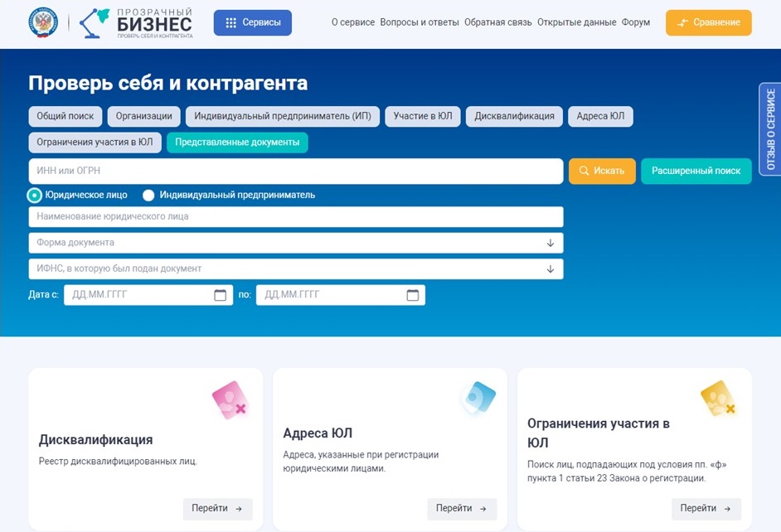Click the blue Адреса ЮЛ card icon
The height and width of the screenshot is (532, 781).
[x=478, y=398]
